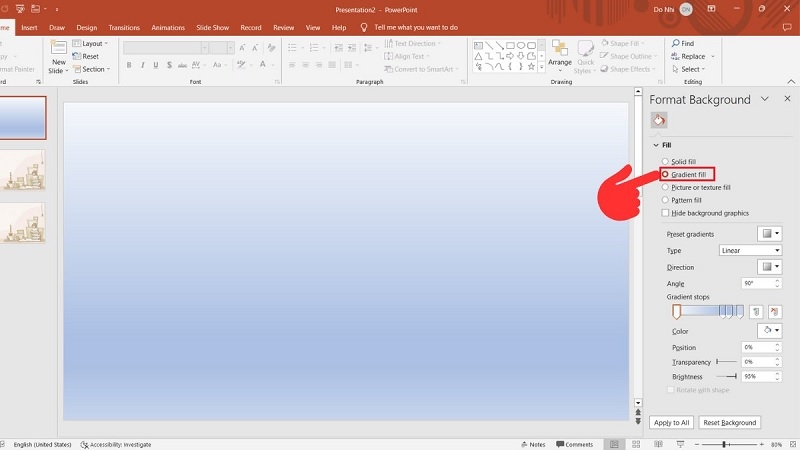800x450 pixels.
Task: Open the gradient Type dropdown showing Linear
Action: pyautogui.click(x=750, y=251)
